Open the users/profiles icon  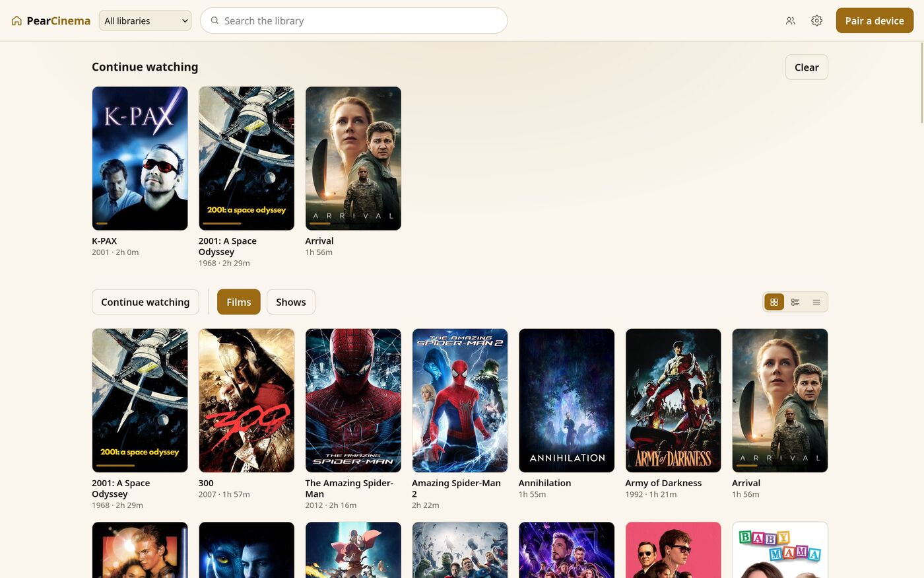(791, 20)
